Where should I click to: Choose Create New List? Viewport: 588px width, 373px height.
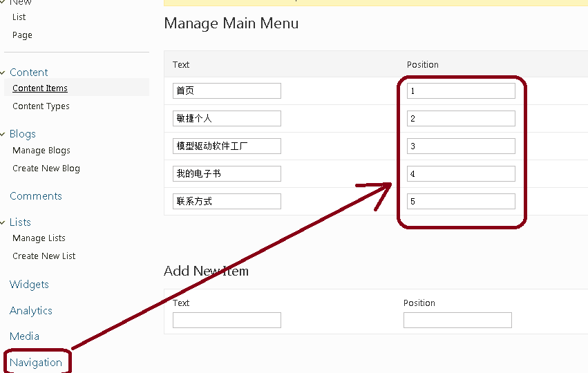pos(44,256)
